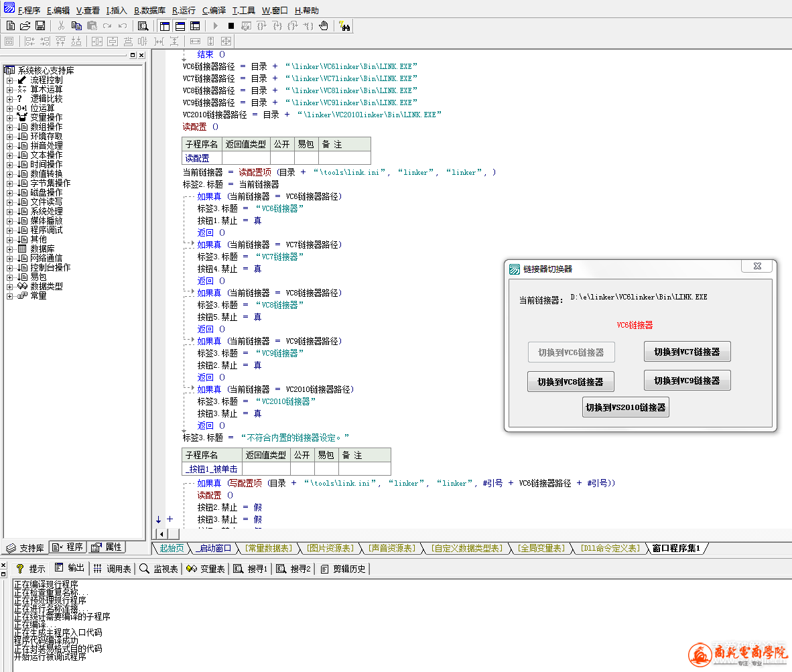Click 切换到VC7链接器 button in dialog
Image resolution: width=792 pixels, height=672 pixels.
point(687,352)
